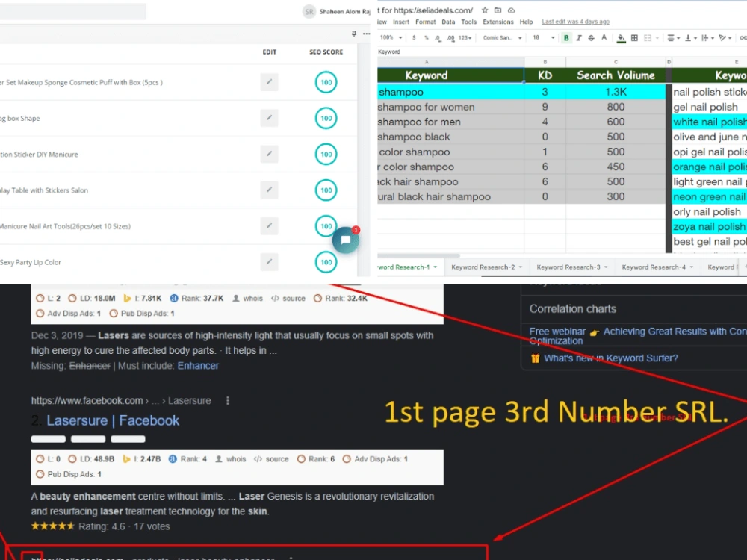The height and width of the screenshot is (560, 747).
Task: Open the 123 number format dropdown
Action: (465, 37)
